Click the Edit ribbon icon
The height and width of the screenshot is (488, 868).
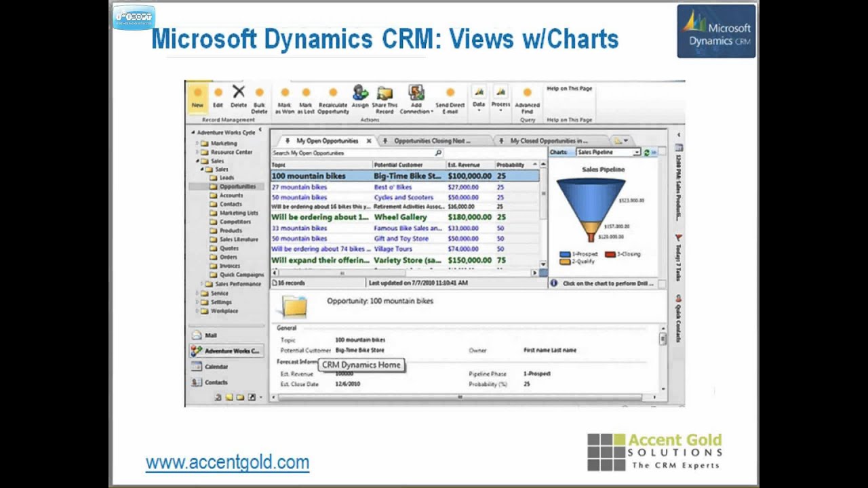[218, 93]
